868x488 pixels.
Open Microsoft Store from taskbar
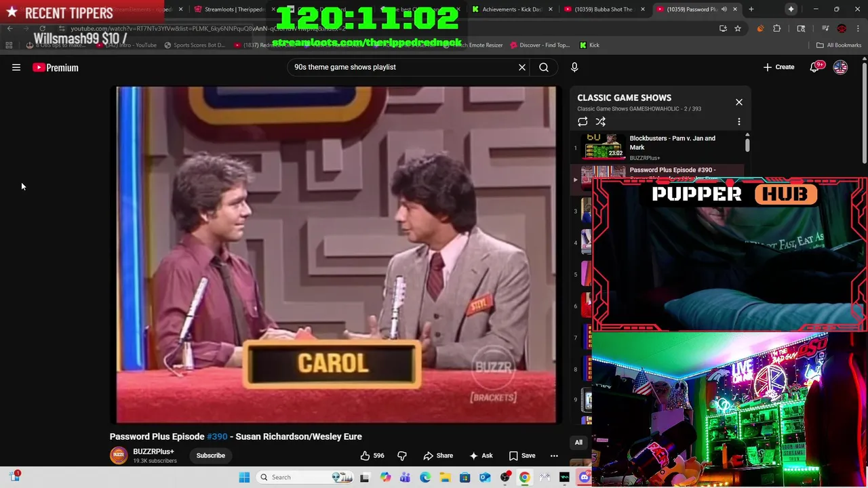pyautogui.click(x=465, y=477)
